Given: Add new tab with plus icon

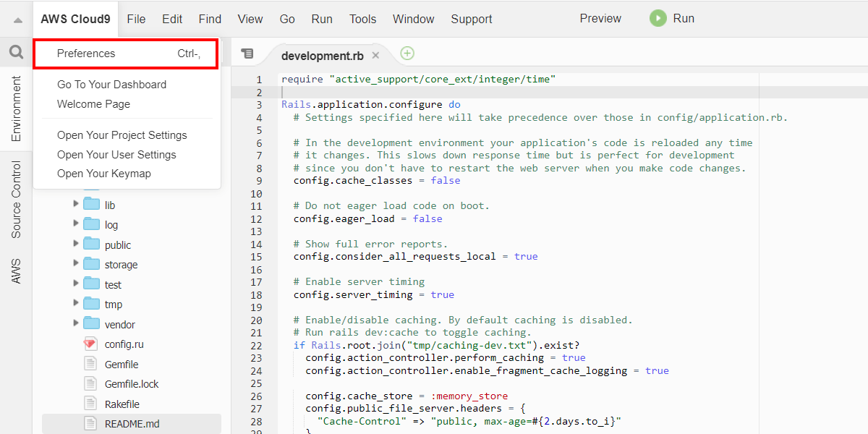Looking at the screenshot, I should (407, 54).
